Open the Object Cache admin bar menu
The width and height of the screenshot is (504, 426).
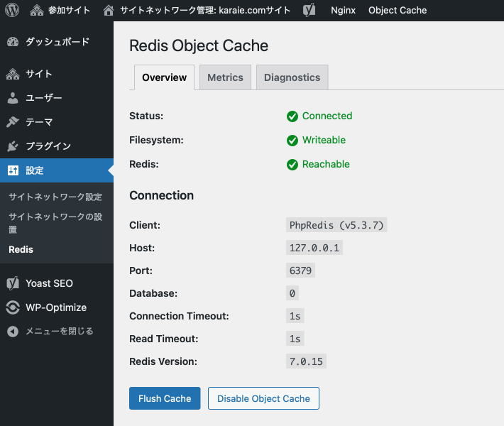click(x=398, y=10)
